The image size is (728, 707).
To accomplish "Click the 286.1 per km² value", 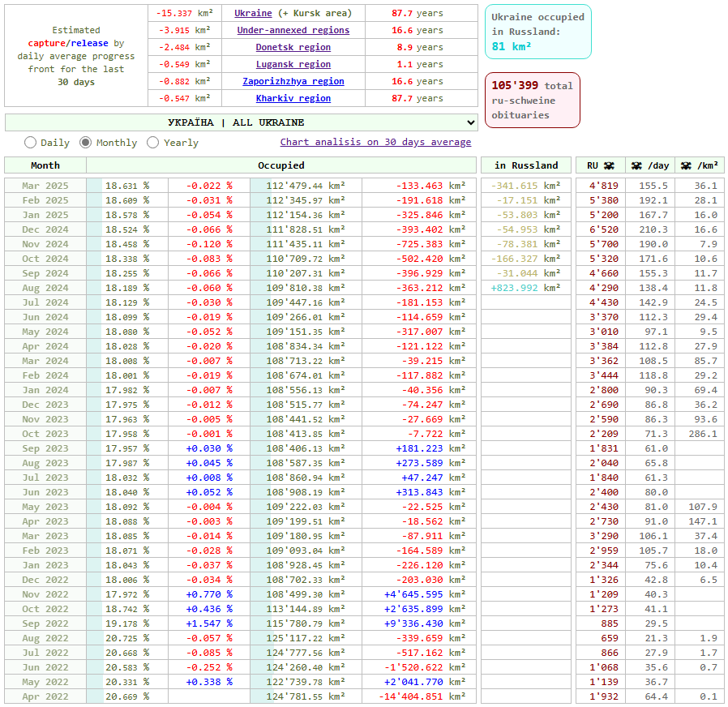I will point(703,434).
